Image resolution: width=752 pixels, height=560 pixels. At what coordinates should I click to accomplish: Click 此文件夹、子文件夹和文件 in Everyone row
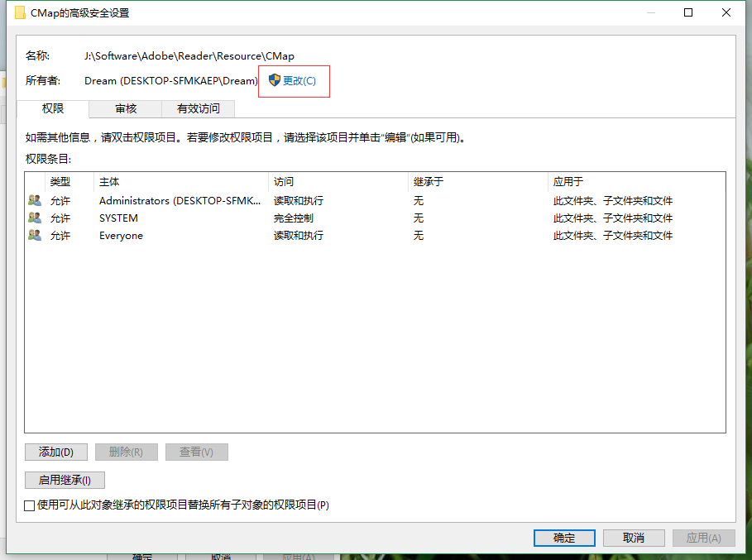click(612, 236)
